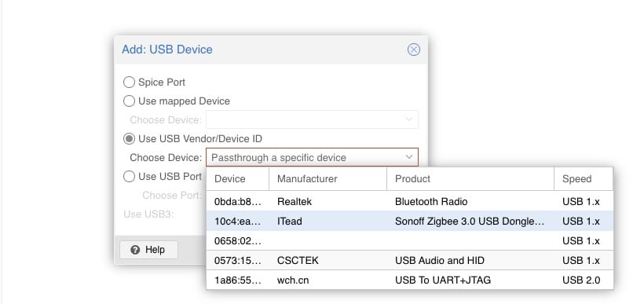
Task: Click the Passthrough a specific device field
Action: point(312,157)
